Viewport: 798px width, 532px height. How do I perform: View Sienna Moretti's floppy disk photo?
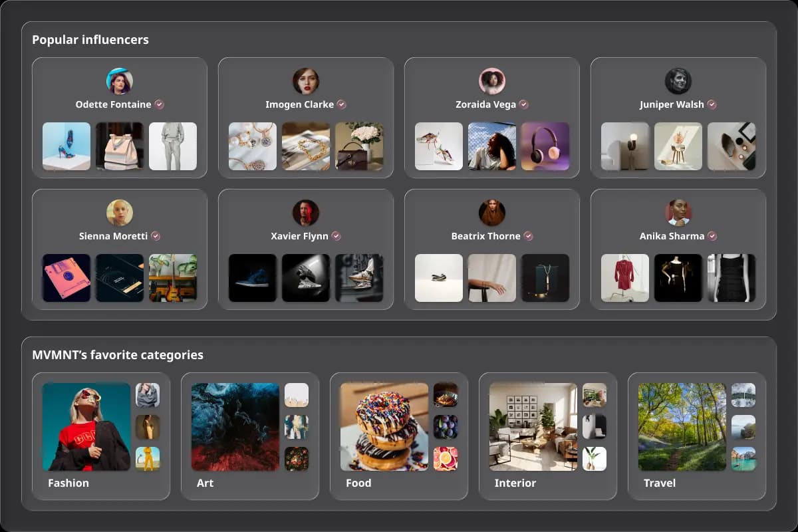point(66,278)
